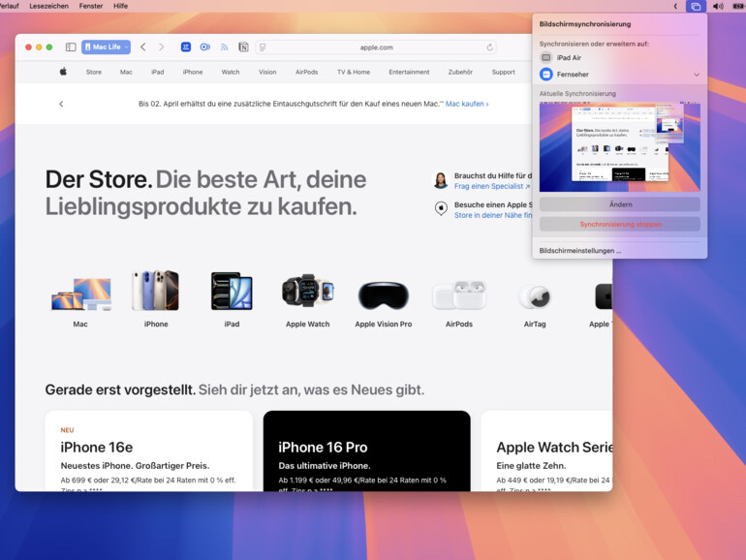
Task: Click the current mirroring preview thumbnail
Action: (619, 147)
